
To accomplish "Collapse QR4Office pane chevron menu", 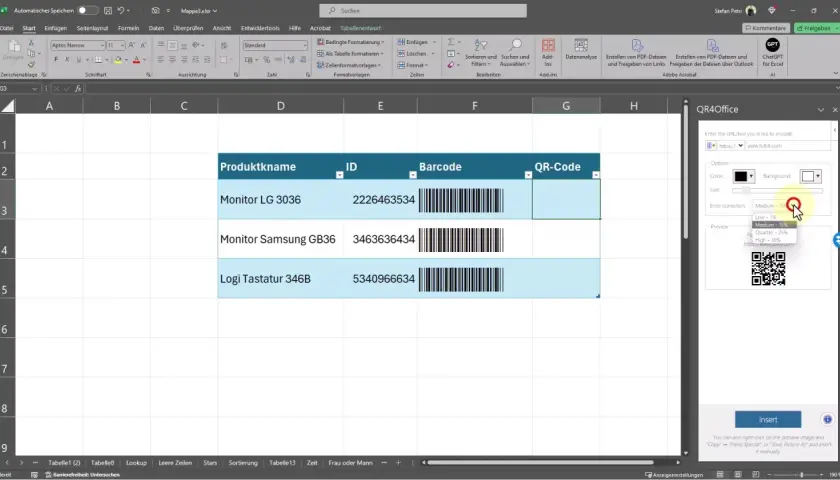I will 820,109.
